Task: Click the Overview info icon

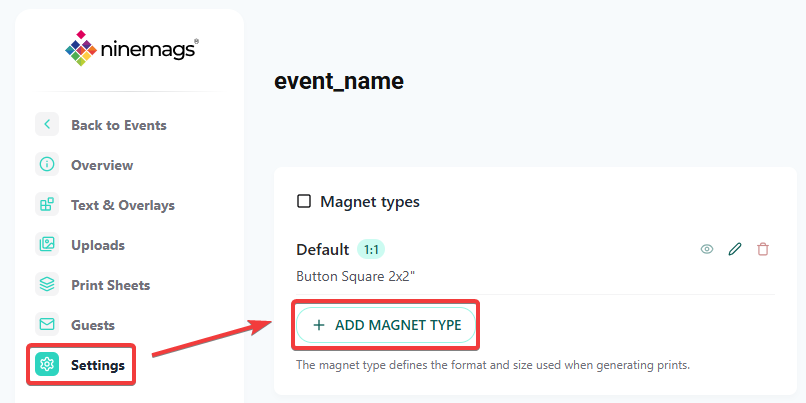Action: [47, 164]
